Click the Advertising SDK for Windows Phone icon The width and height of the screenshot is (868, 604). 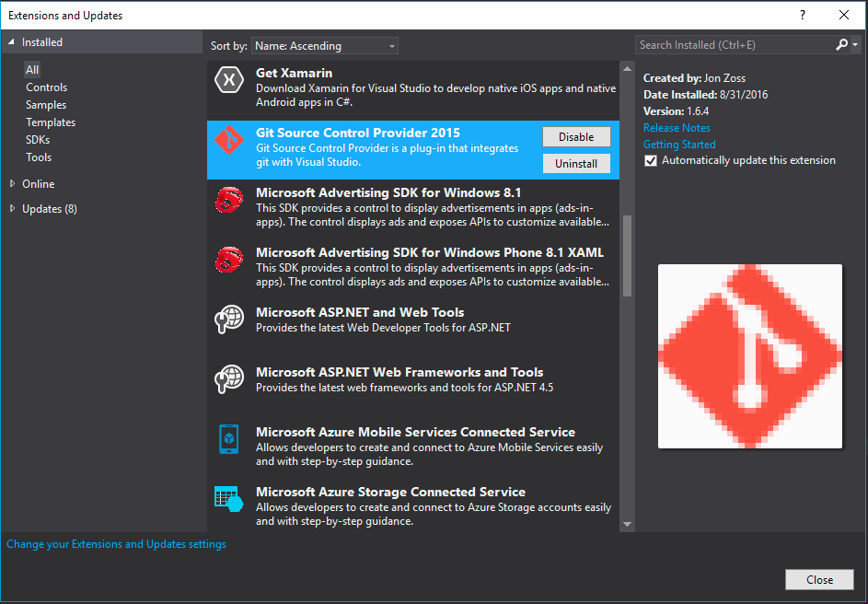pyautogui.click(x=228, y=259)
